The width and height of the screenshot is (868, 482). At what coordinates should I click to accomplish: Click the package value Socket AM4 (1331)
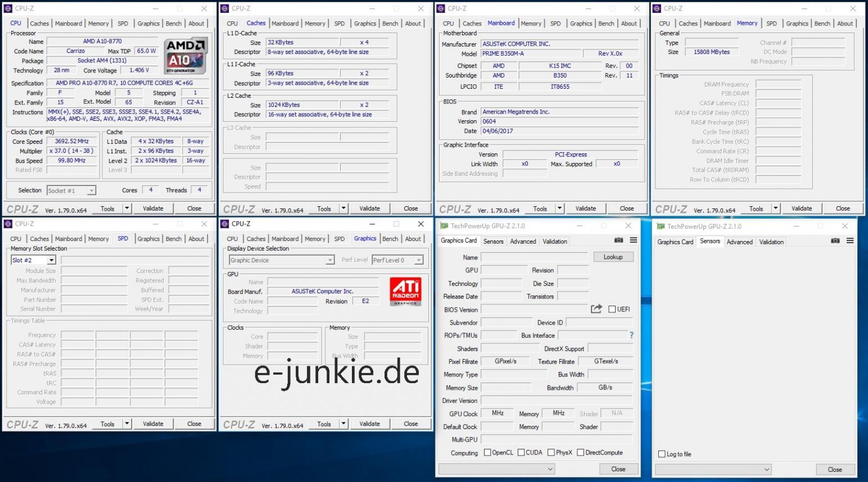click(x=102, y=61)
